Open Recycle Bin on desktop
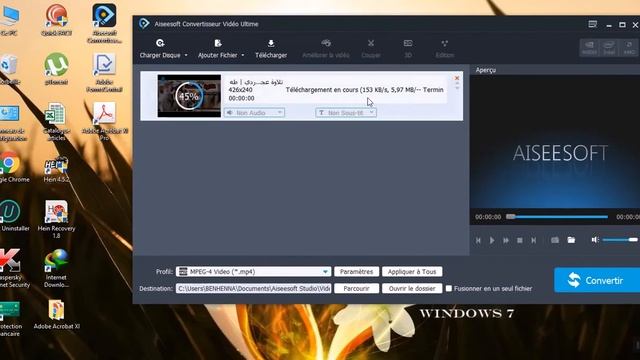Viewport: 640px width, 360px height. click(x=9, y=69)
